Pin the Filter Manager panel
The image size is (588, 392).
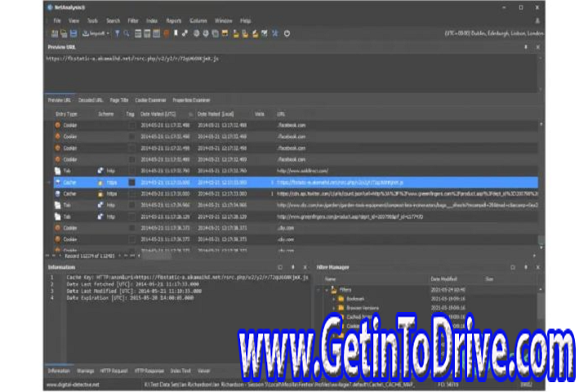(x=526, y=267)
